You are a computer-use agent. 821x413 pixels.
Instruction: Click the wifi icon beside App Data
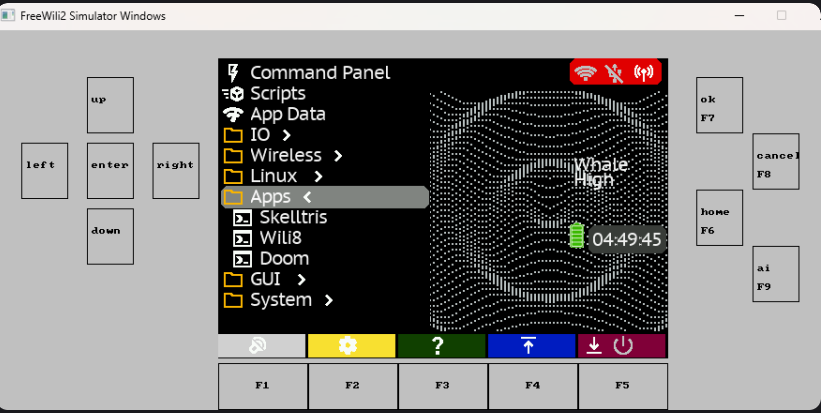(233, 114)
